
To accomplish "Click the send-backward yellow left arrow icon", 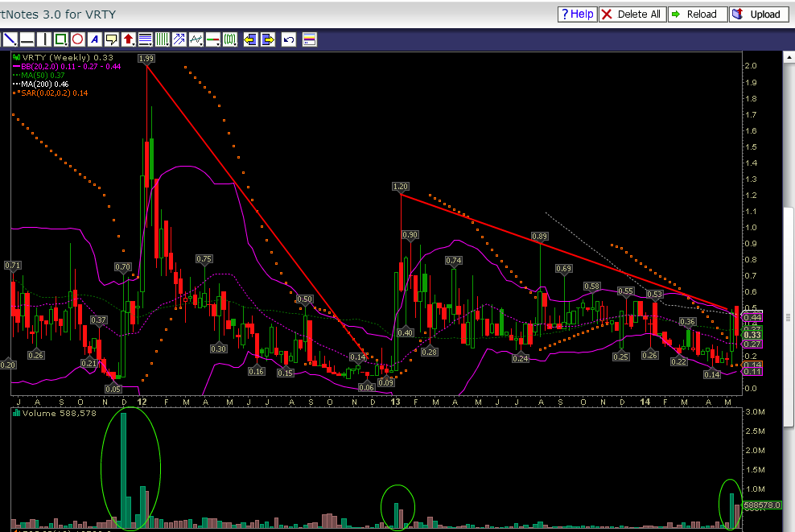I will click(250, 39).
